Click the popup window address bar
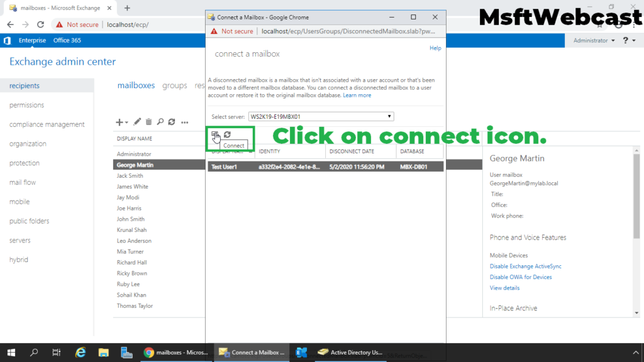This screenshot has width=644, height=362. (x=348, y=31)
